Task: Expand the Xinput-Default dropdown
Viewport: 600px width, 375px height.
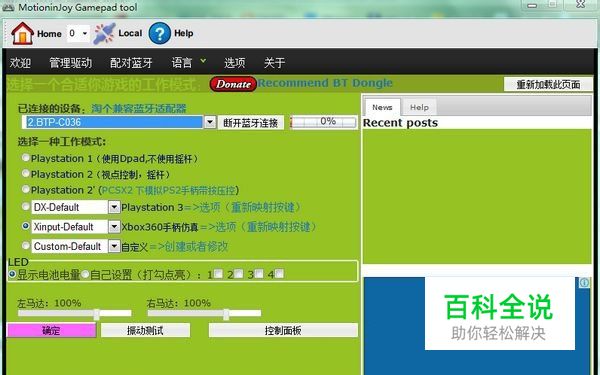Action: (114, 227)
